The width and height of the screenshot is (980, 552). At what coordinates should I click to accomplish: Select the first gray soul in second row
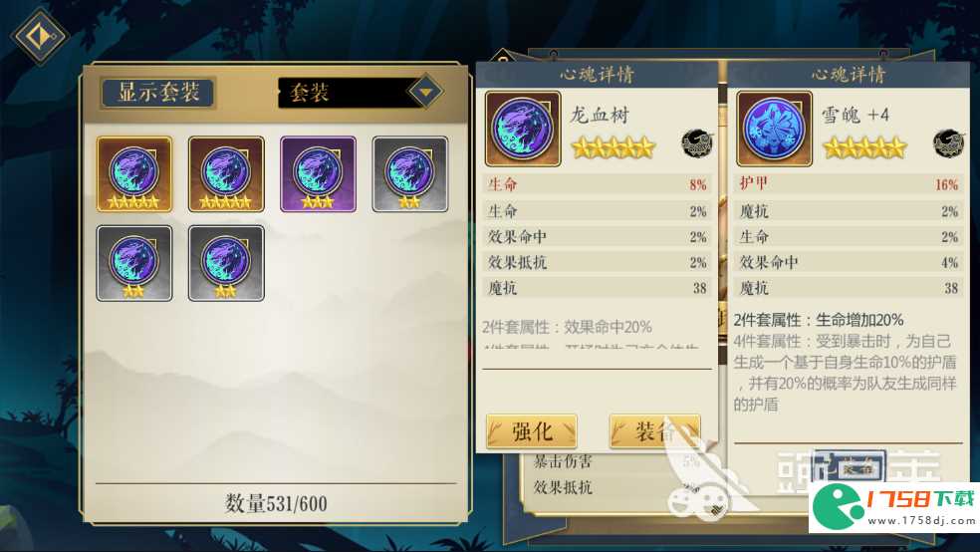click(x=134, y=263)
